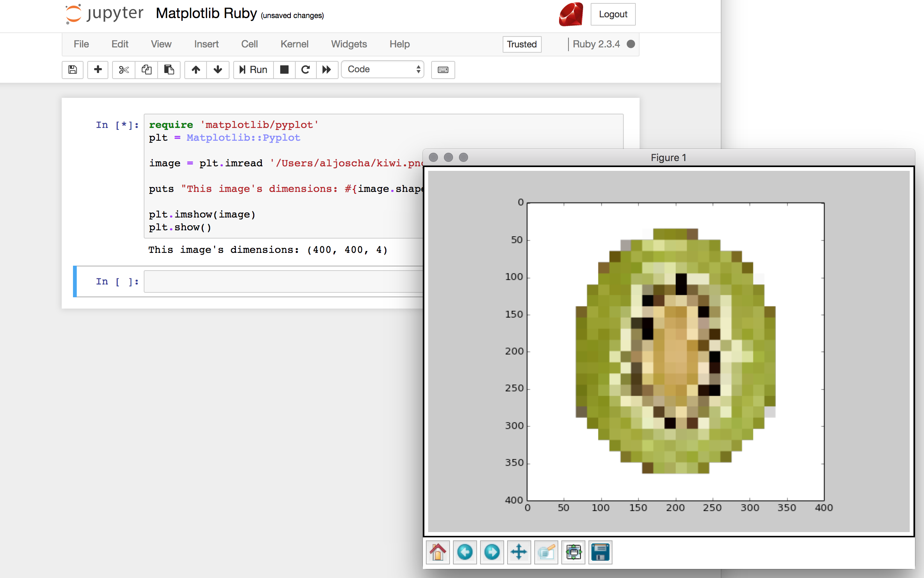
Task: Paste cells below icon
Action: click(169, 70)
